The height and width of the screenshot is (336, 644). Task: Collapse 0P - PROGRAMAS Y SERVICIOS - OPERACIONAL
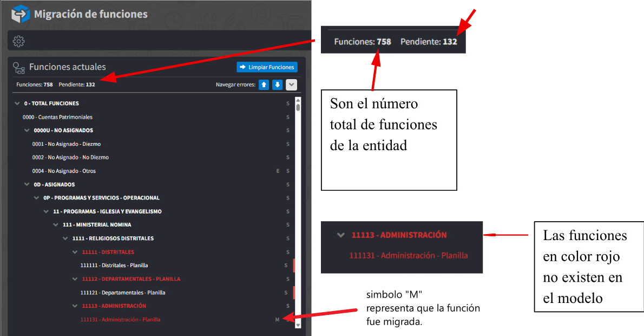click(x=37, y=198)
